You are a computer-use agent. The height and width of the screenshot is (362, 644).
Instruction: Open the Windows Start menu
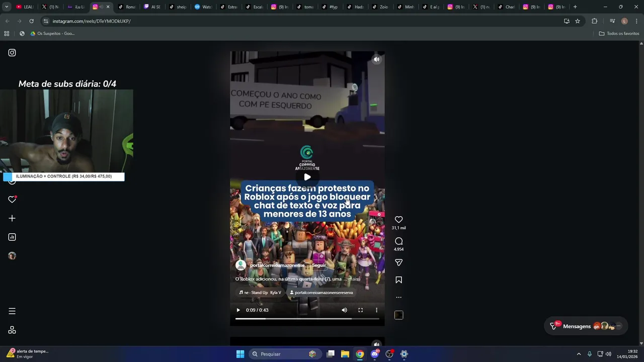pyautogui.click(x=240, y=354)
